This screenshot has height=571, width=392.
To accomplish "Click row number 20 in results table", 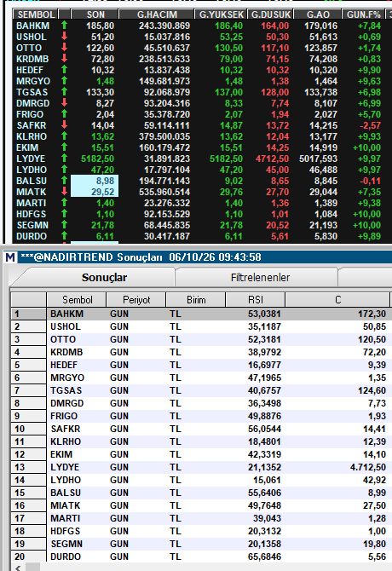I will tap(28, 557).
